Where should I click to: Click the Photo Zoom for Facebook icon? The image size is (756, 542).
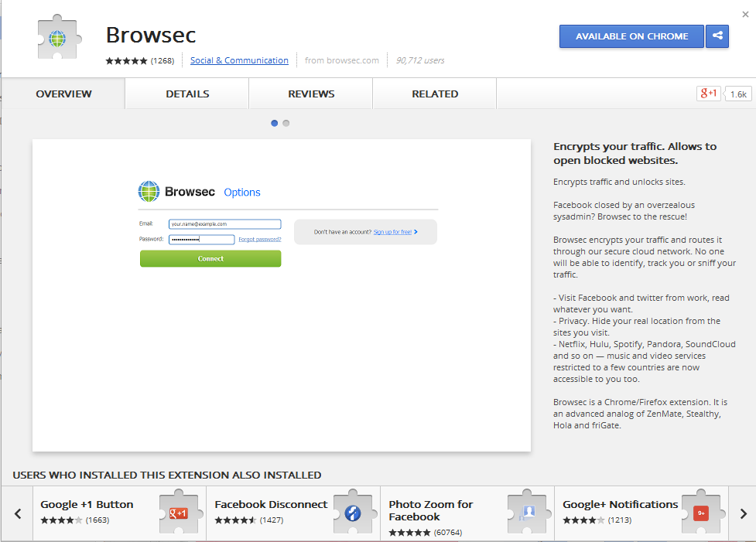pos(528,512)
